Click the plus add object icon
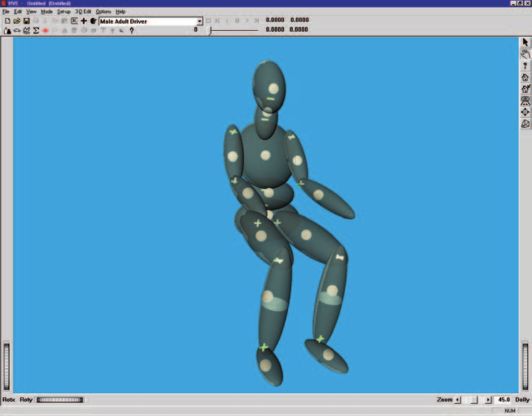Viewport: 532px width, 416px height. click(x=84, y=21)
